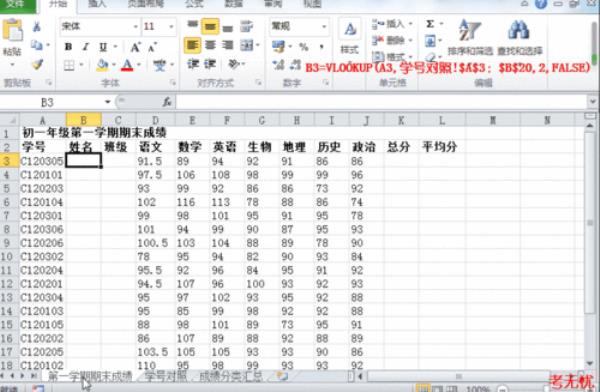Click the Fill down icon
The height and width of the screenshot is (392, 600).
430,41
